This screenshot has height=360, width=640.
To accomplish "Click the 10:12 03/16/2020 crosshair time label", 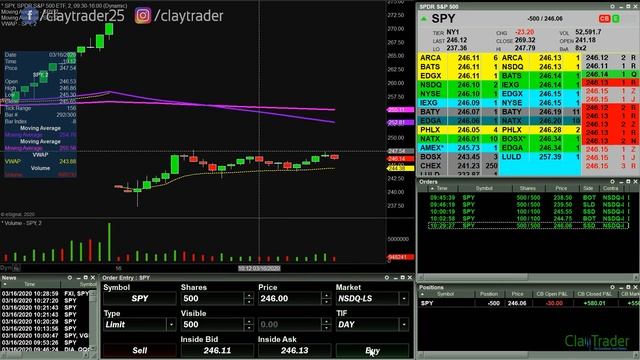I will pyautogui.click(x=259, y=268).
